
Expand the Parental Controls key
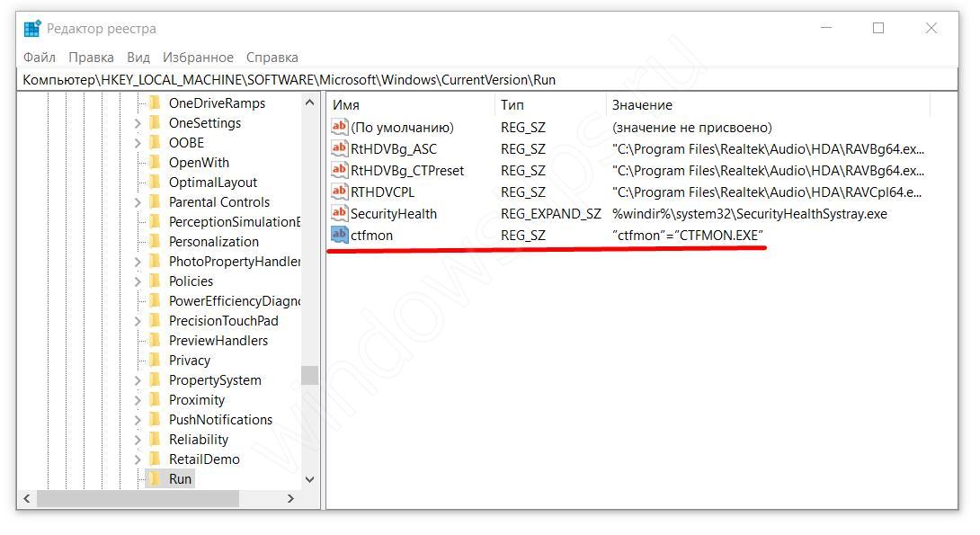click(x=138, y=202)
